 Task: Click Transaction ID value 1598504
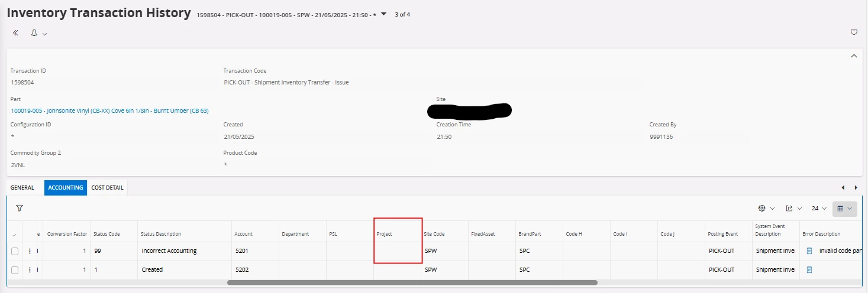22,83
